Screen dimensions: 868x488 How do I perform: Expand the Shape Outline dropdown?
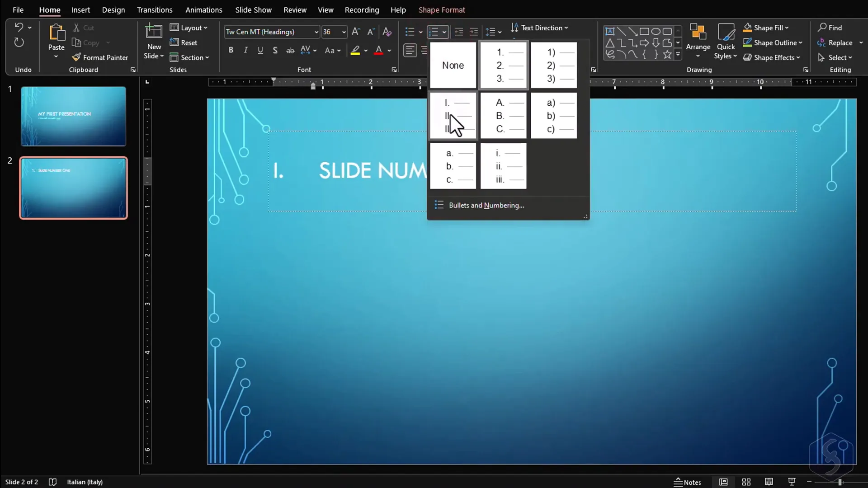coord(773,42)
